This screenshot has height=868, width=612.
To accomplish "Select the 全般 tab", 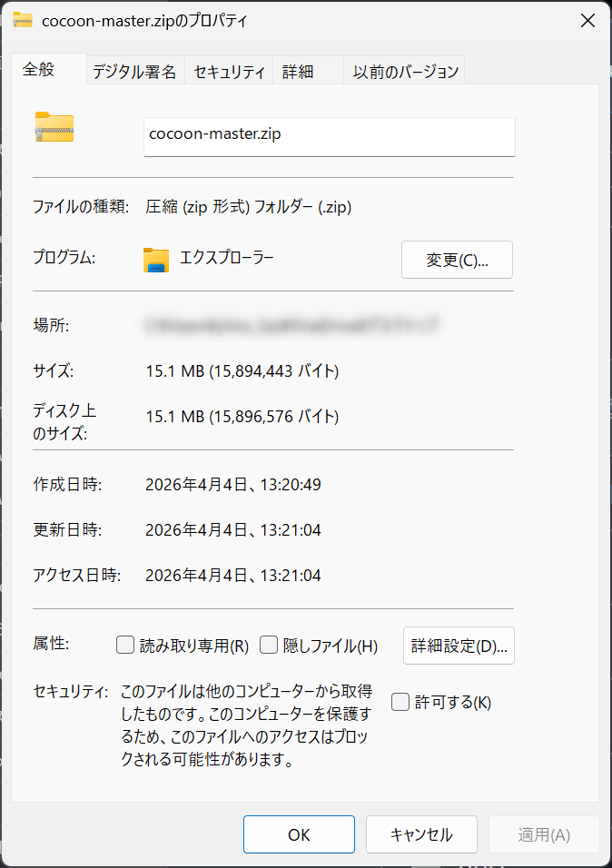I will (x=39, y=70).
